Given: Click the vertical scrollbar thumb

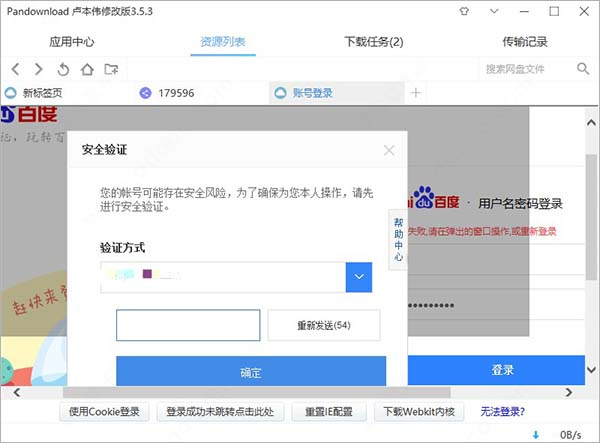Looking at the screenshot, I should tap(592, 217).
